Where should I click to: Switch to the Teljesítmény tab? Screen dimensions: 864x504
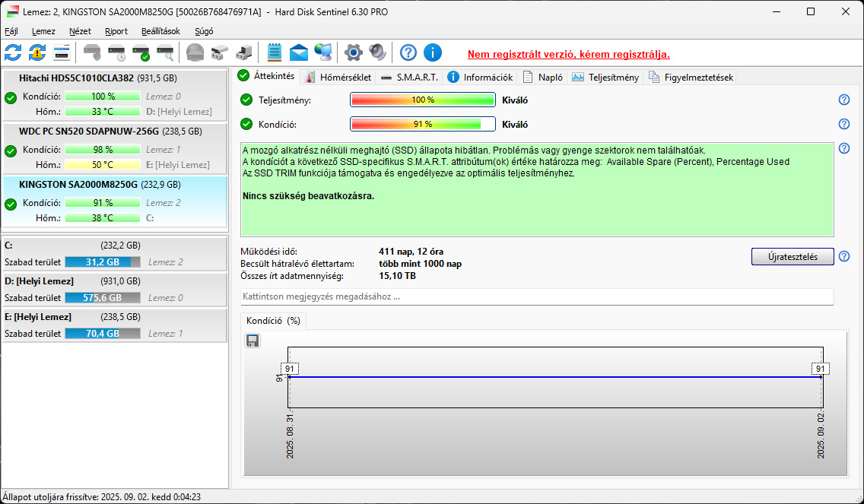605,77
